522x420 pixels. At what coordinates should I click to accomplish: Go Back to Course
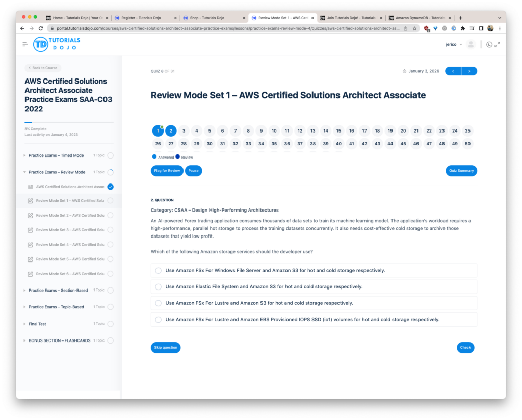tap(43, 68)
